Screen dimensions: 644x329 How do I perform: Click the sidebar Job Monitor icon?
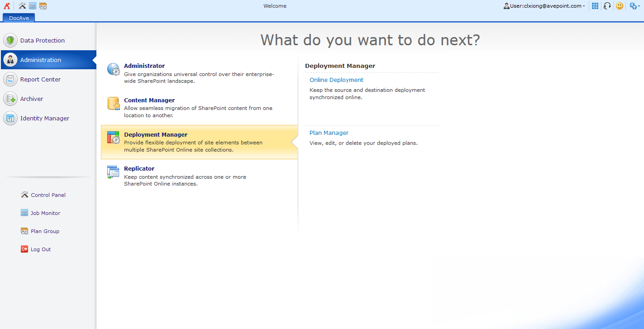coord(24,213)
